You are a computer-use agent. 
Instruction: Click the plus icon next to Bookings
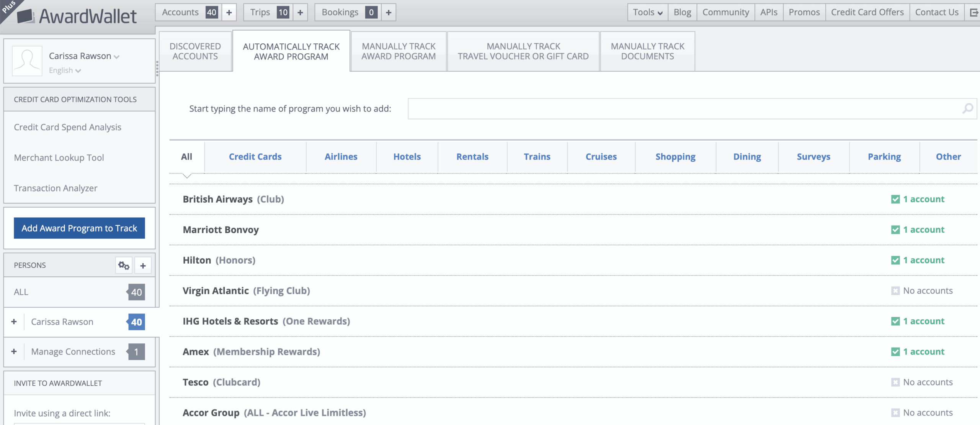(x=389, y=13)
